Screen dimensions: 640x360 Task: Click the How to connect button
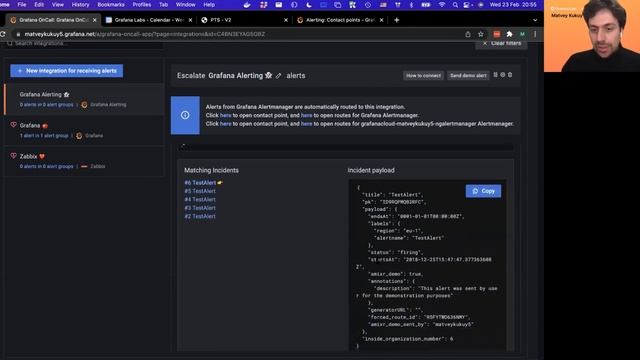pos(423,76)
